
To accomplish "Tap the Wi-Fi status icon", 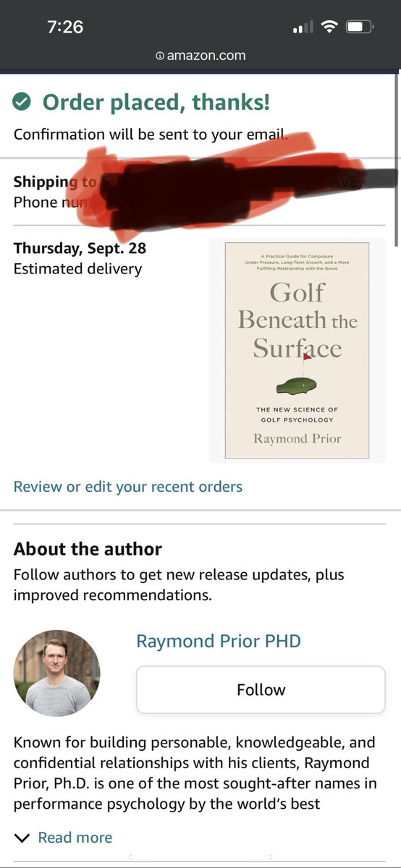I will 330,27.
